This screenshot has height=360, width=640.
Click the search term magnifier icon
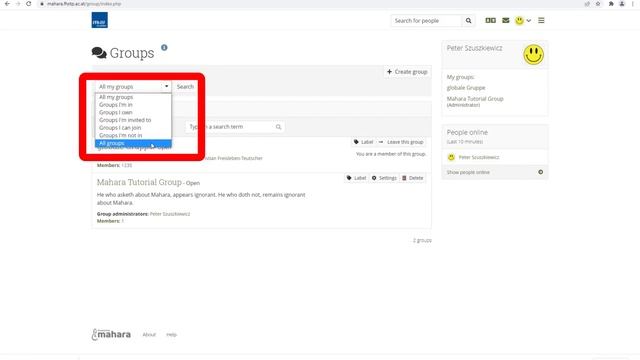click(278, 127)
